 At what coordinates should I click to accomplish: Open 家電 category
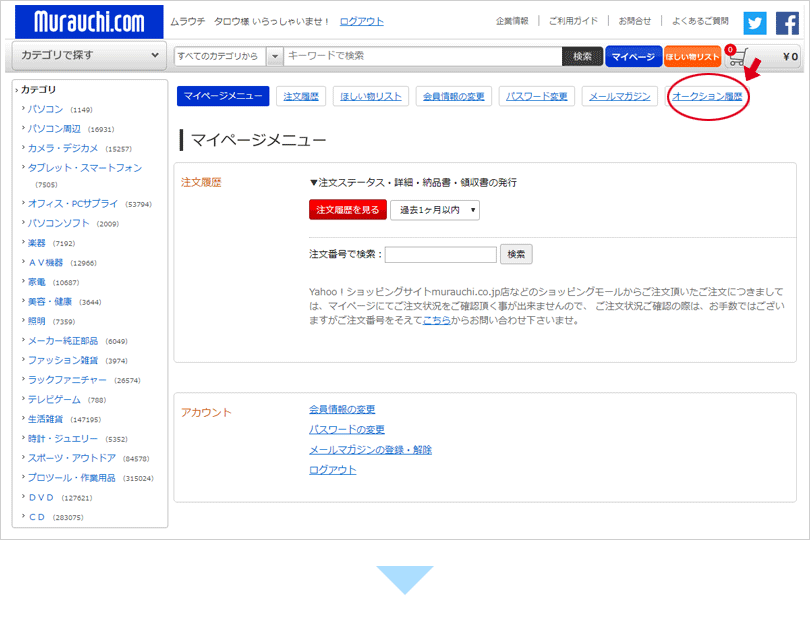click(x=37, y=282)
